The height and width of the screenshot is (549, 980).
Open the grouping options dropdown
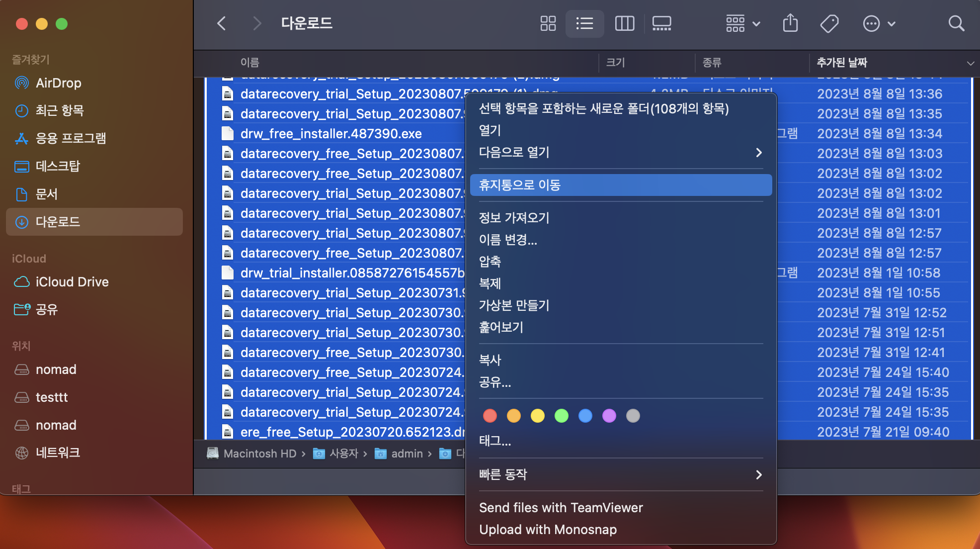(741, 23)
